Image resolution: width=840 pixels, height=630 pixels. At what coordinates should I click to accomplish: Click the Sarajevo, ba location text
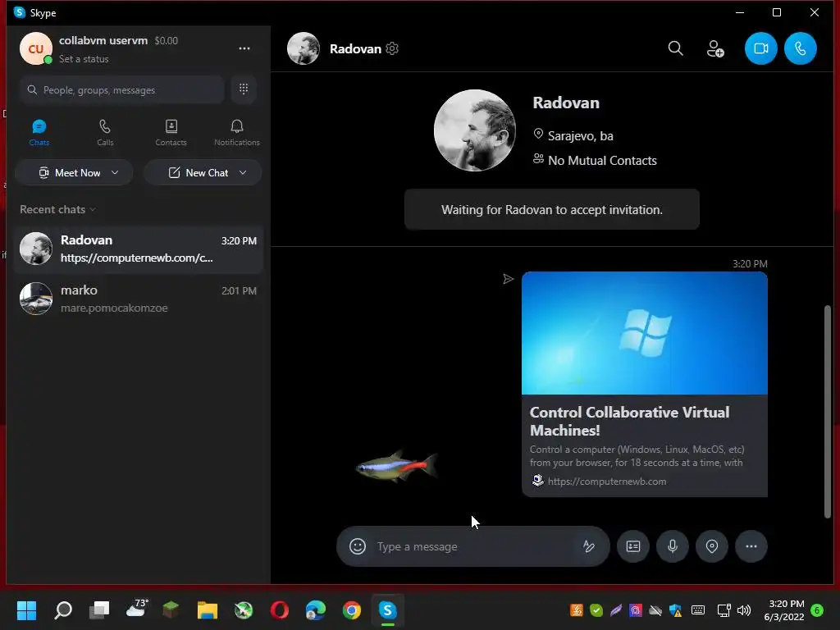(580, 136)
